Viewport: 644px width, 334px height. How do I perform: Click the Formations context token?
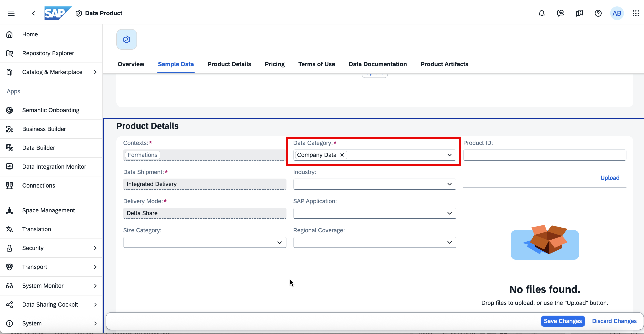pyautogui.click(x=142, y=155)
